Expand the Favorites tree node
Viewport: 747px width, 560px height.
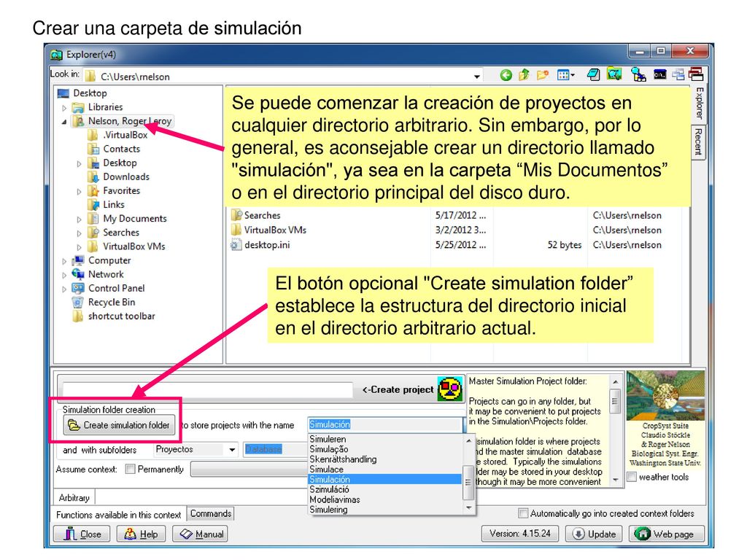tap(79, 192)
